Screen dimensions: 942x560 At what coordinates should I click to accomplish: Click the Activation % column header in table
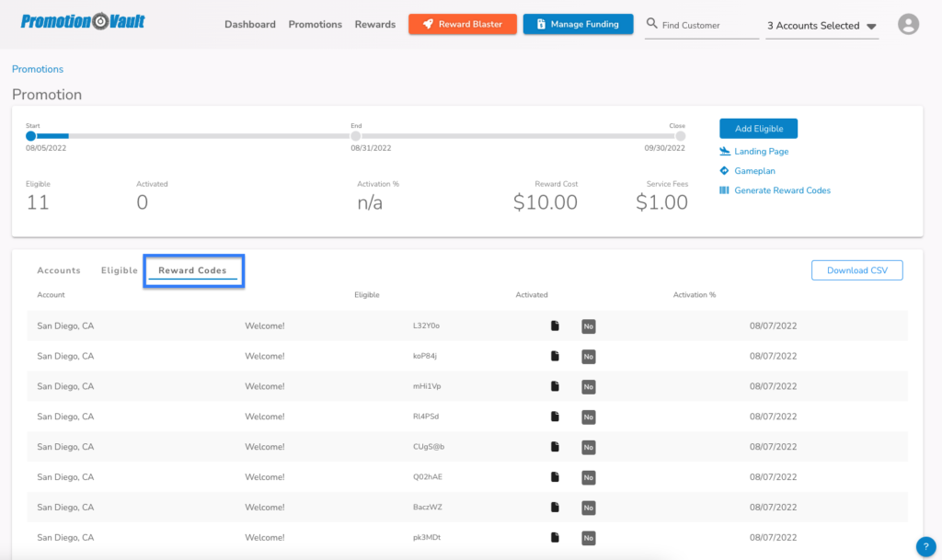[x=695, y=294]
